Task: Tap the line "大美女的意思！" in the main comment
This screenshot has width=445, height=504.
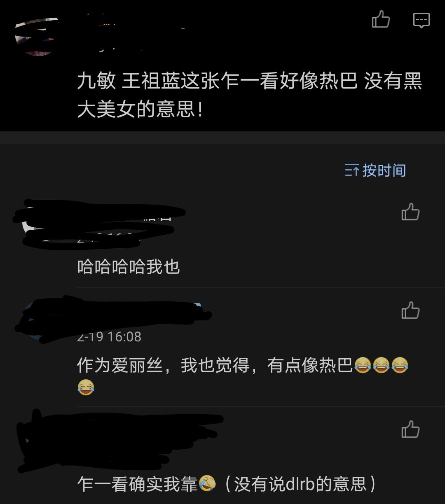Action: coord(140,110)
